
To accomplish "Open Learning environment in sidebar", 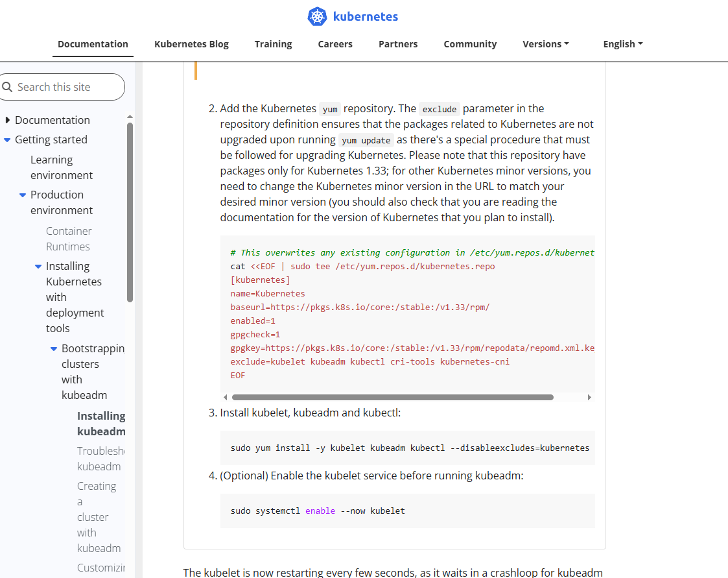I will tap(62, 168).
